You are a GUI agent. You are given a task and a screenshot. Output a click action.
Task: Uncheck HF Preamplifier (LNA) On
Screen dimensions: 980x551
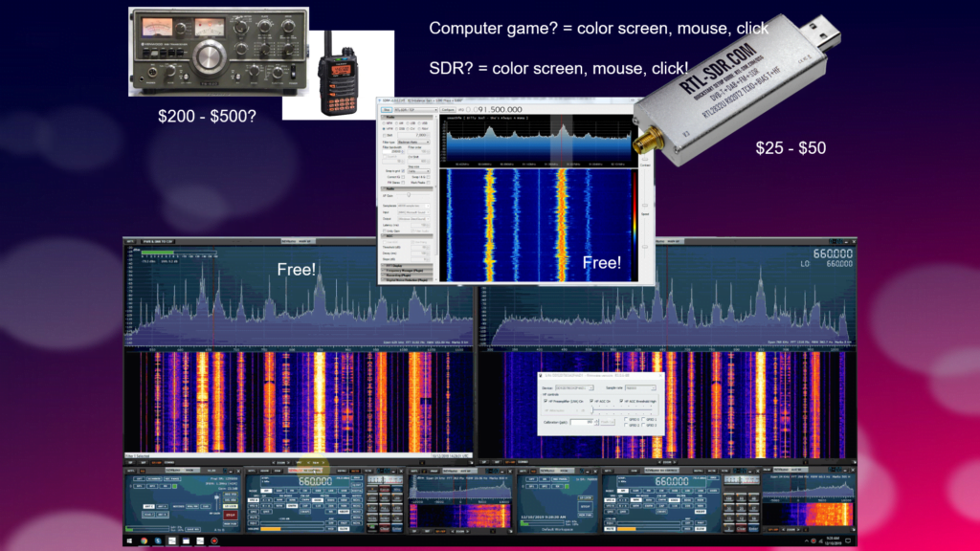(546, 401)
